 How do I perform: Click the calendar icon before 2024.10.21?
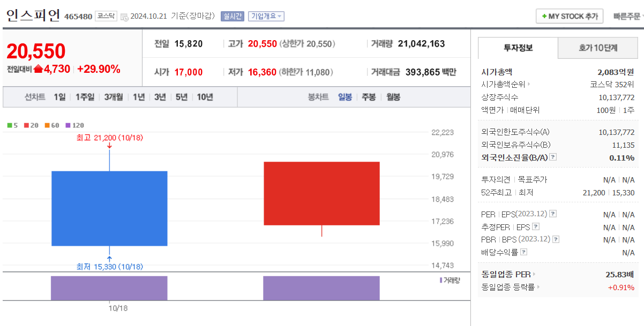point(124,17)
